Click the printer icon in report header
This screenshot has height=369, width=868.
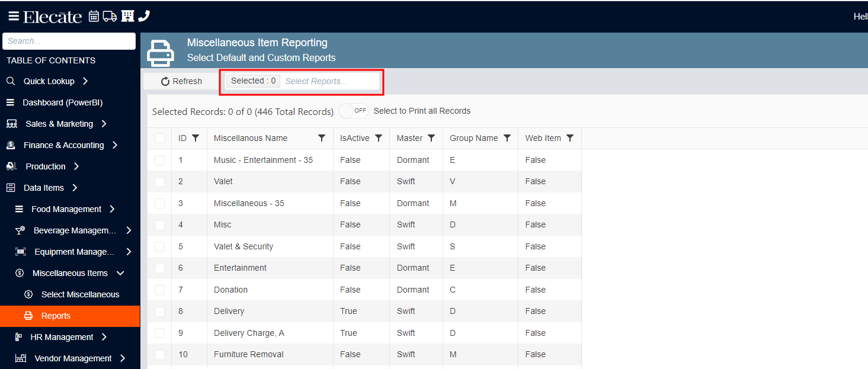[x=161, y=53]
